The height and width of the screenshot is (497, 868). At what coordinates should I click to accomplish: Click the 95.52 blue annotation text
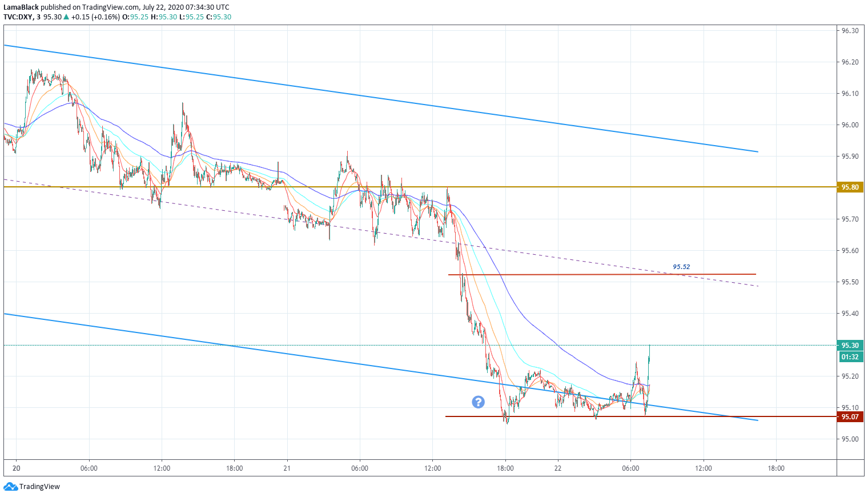click(x=681, y=267)
